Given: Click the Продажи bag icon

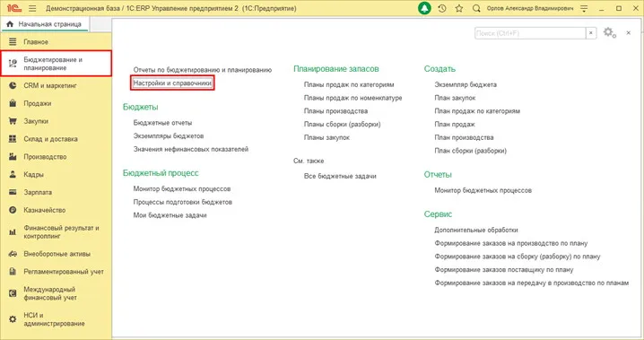Looking at the screenshot, I should pos(13,103).
